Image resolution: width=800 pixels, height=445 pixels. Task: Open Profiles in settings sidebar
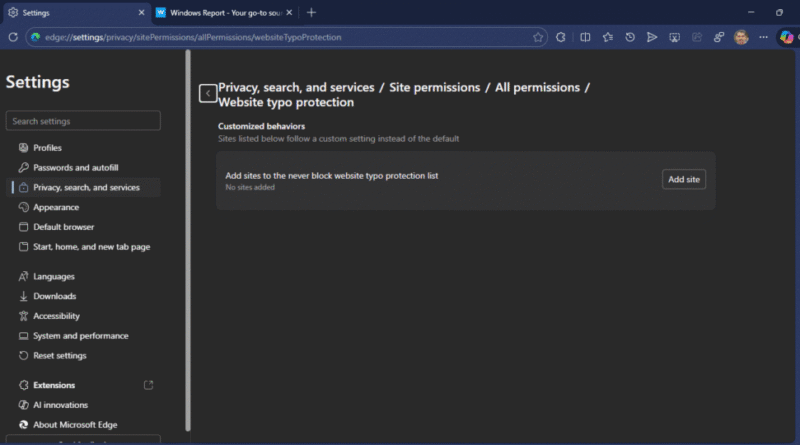pos(47,148)
